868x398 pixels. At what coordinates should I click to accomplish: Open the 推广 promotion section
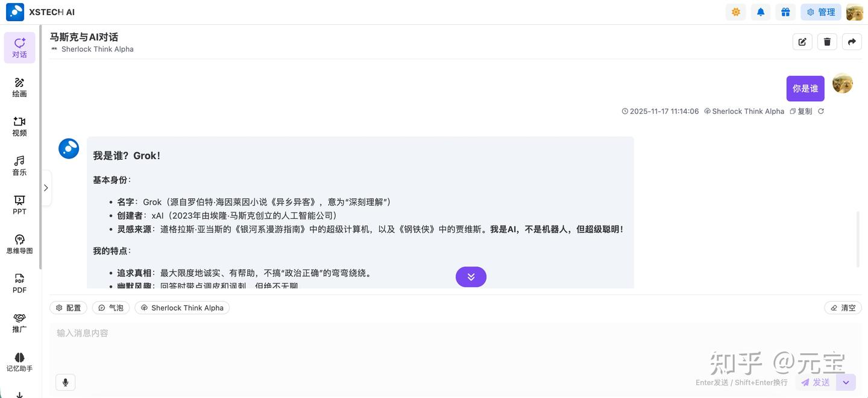(19, 323)
